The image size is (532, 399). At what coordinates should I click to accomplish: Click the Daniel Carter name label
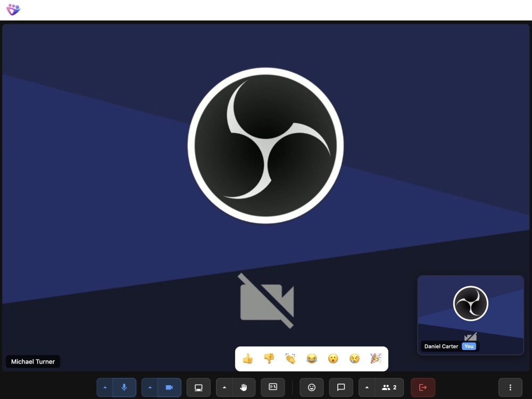click(441, 346)
